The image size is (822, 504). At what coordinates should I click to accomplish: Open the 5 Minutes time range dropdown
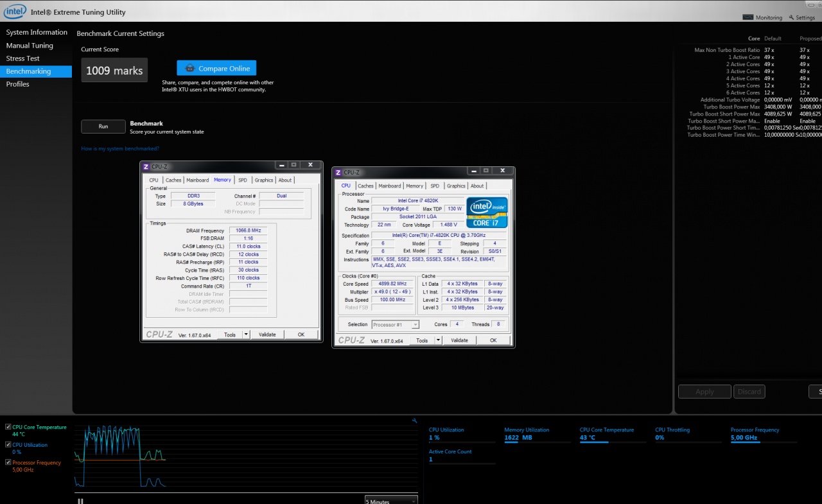[391, 500]
